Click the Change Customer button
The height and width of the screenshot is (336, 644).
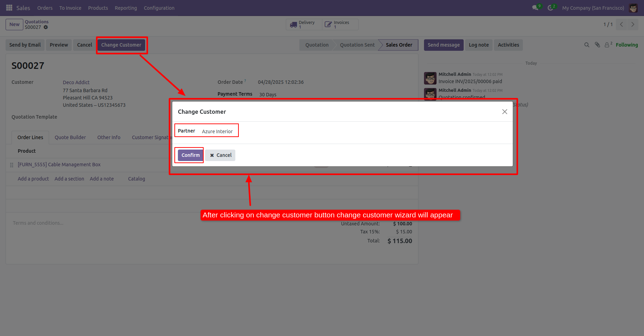(x=121, y=45)
